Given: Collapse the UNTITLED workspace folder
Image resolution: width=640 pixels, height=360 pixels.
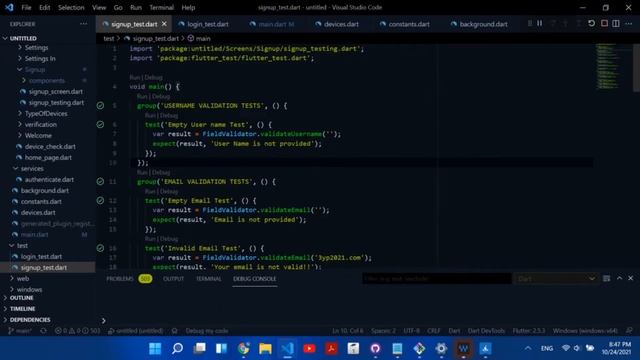Looking at the screenshot, I should click(5, 38).
